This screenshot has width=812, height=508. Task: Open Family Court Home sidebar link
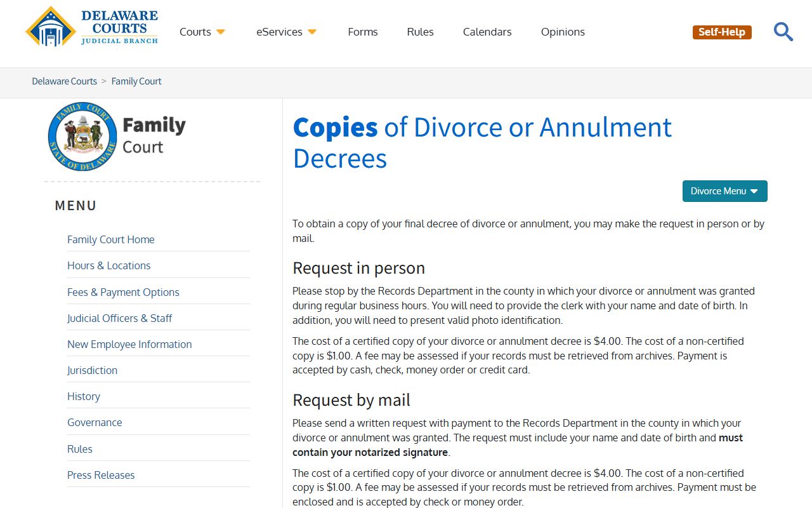[111, 239]
